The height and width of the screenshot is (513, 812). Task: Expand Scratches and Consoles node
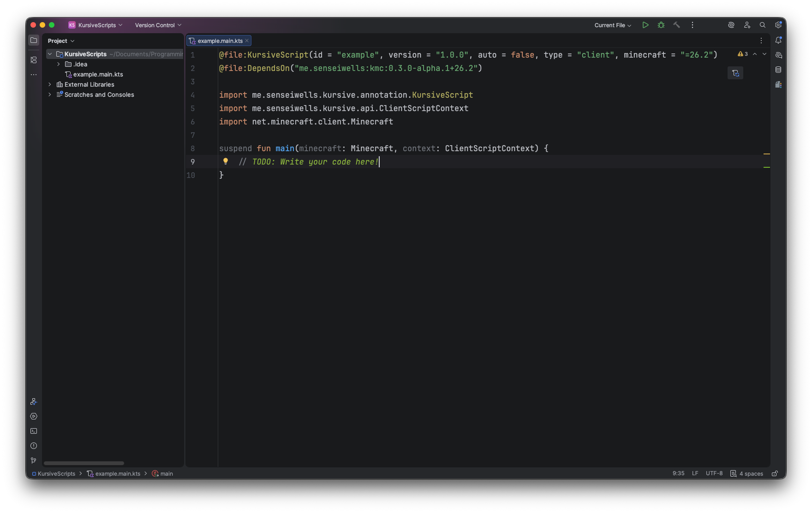coord(50,94)
